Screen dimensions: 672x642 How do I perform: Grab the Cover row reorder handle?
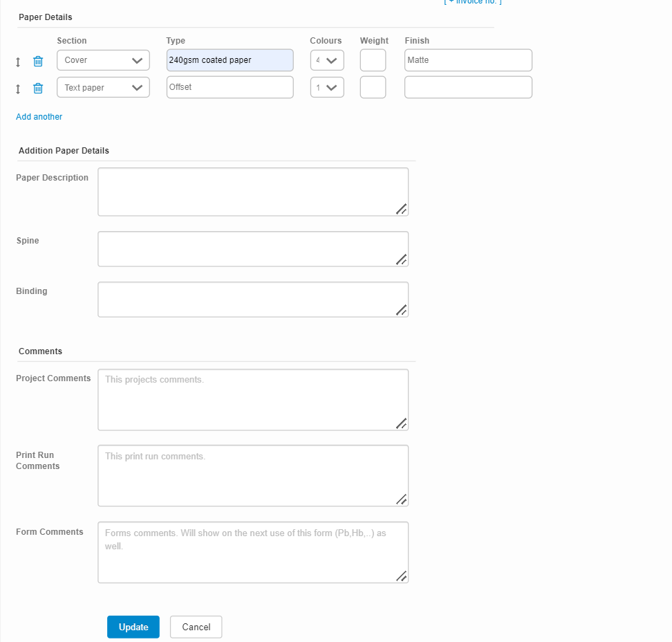click(18, 62)
